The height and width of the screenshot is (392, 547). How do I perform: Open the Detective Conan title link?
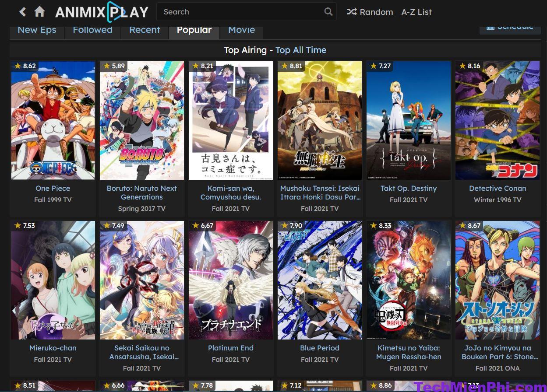498,188
